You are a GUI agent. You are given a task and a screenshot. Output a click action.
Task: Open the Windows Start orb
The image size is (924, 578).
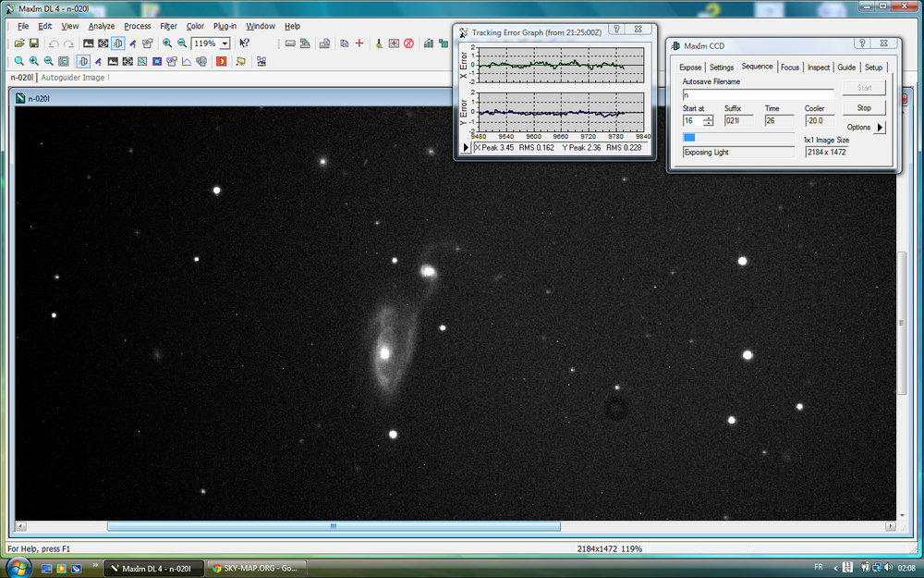point(18,568)
